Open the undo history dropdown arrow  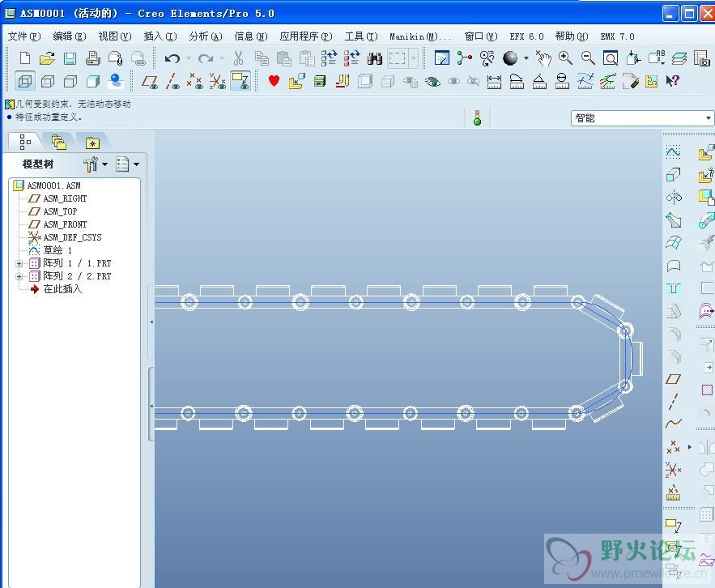click(189, 58)
